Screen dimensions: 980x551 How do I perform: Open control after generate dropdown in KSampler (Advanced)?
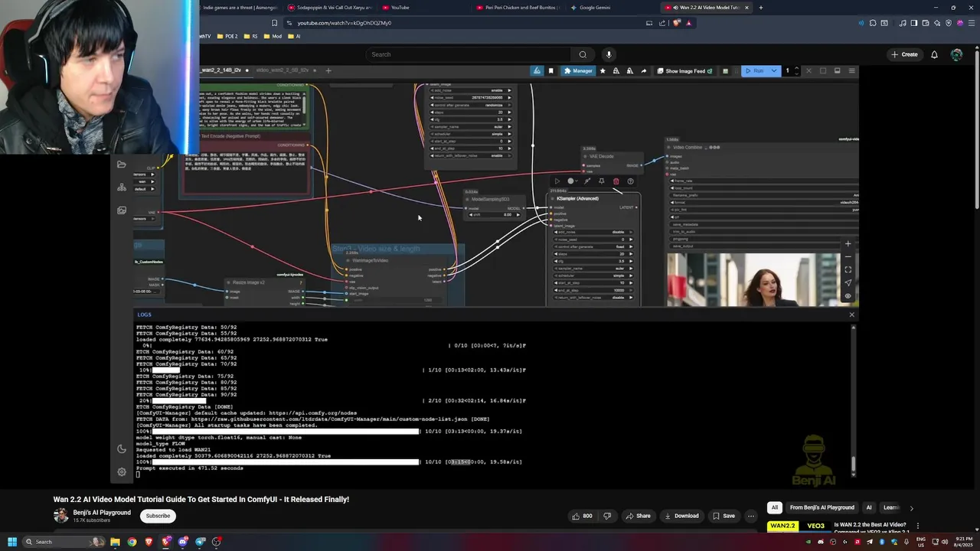[594, 246]
